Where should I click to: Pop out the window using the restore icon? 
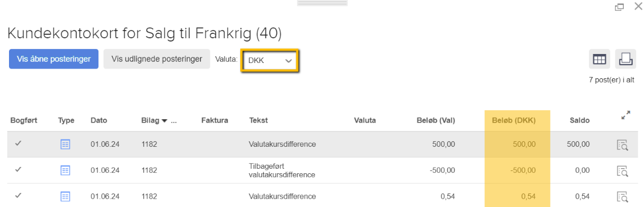pyautogui.click(x=619, y=7)
